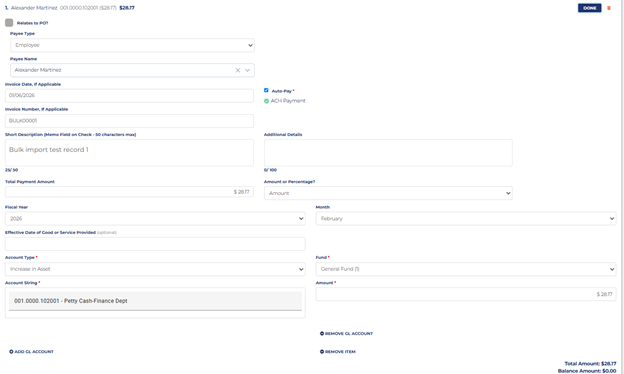Click the Invoice Number field BULK00001

pos(129,121)
